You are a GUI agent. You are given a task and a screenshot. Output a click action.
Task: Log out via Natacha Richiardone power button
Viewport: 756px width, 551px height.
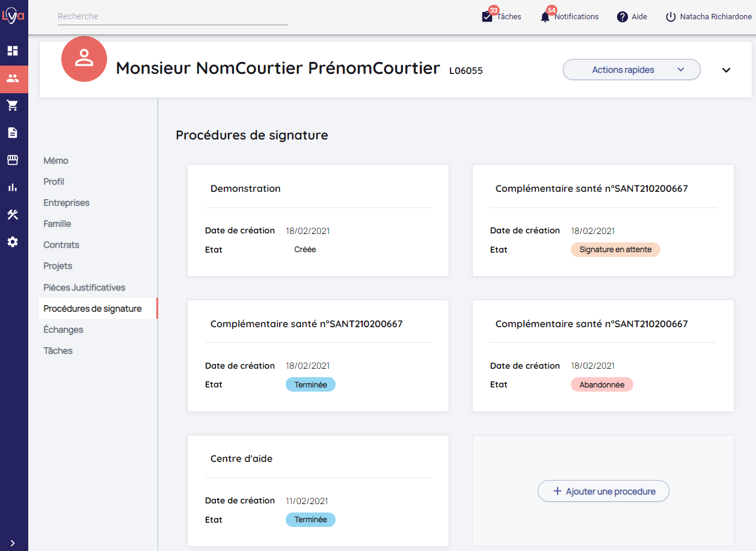pos(671,17)
